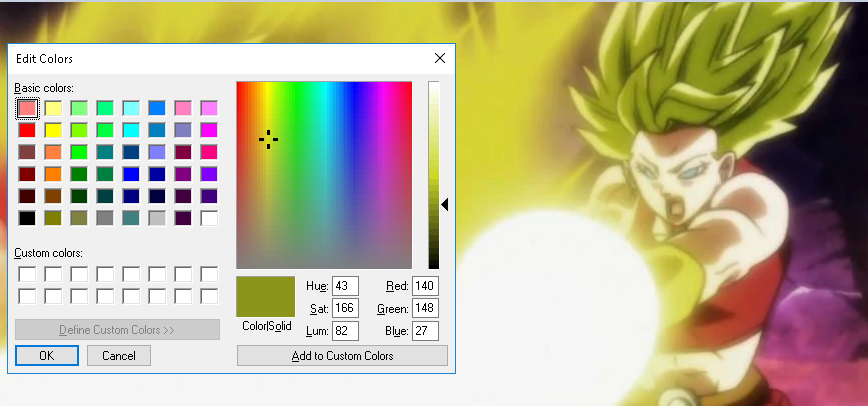Screen dimensions: 868x406
Task: Pick the pure red basic color swatch
Action: pos(27,130)
